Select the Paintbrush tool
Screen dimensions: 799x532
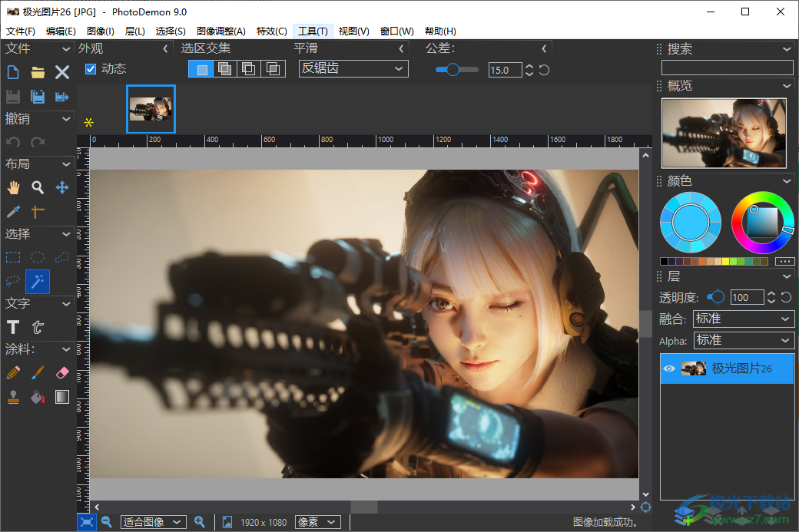click(38, 372)
